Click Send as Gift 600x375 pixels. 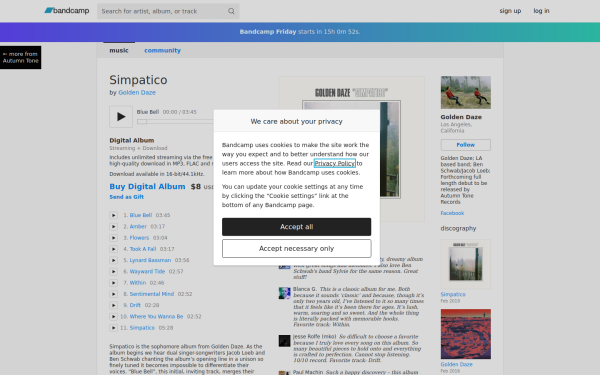point(127,197)
